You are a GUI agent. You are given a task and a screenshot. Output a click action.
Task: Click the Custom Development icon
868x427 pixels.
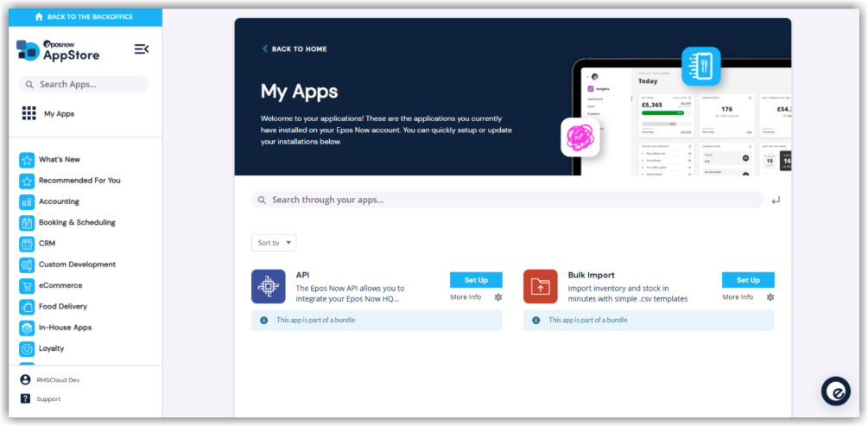[x=27, y=265]
